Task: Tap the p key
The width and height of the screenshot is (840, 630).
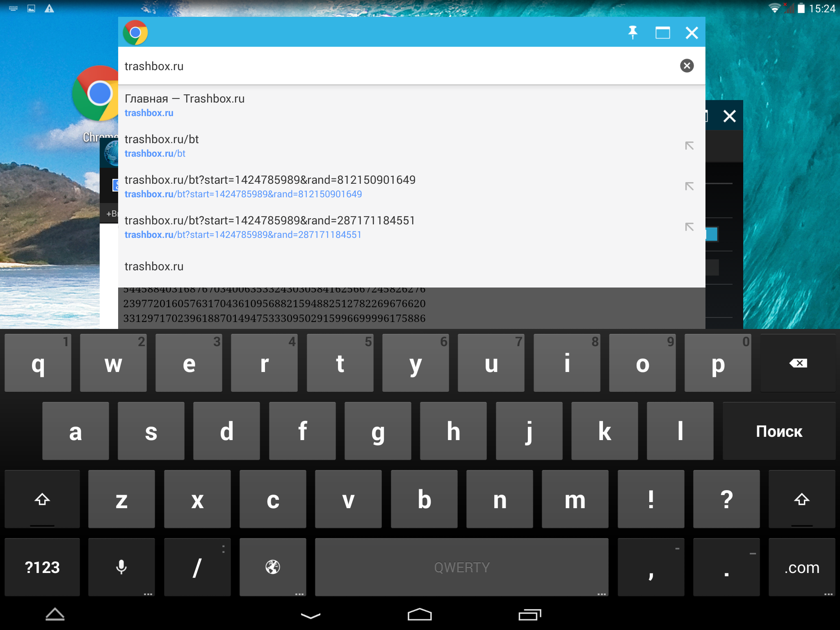Action: click(x=718, y=363)
